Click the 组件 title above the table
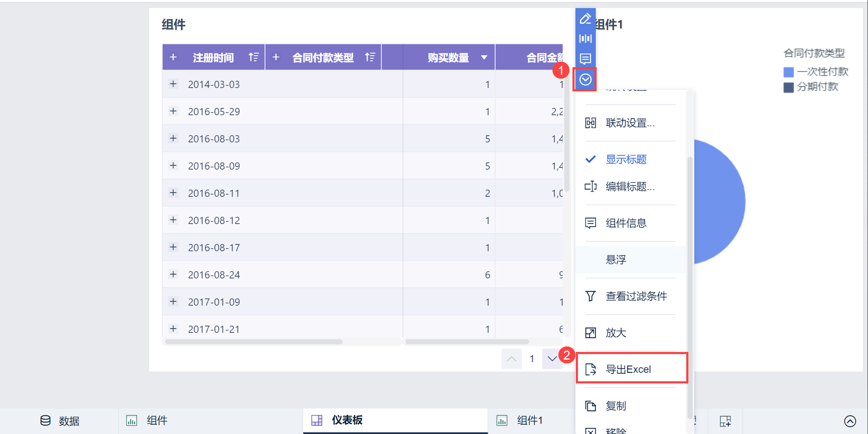 pos(174,24)
